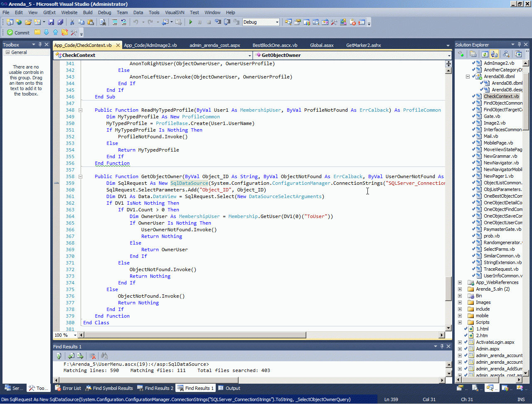Select Admin.aspx in Solution Explorer
This screenshot has width=532, height=404.
point(488,349)
